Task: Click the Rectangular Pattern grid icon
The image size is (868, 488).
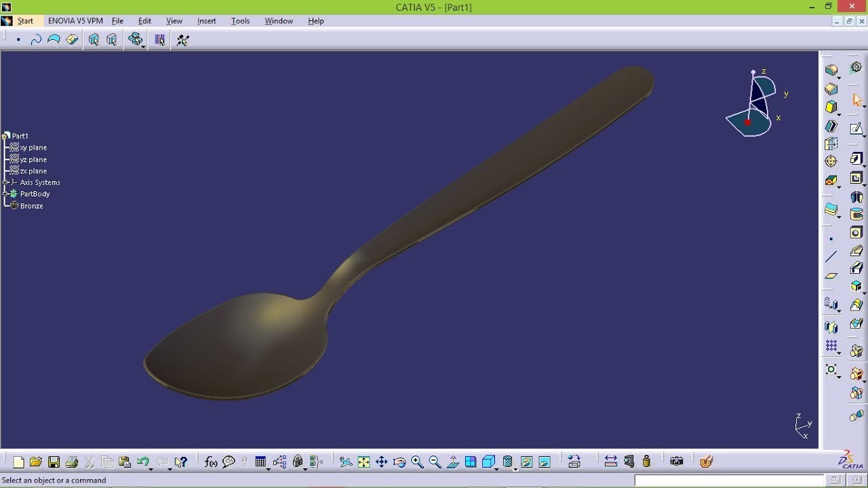Action: [x=831, y=346]
